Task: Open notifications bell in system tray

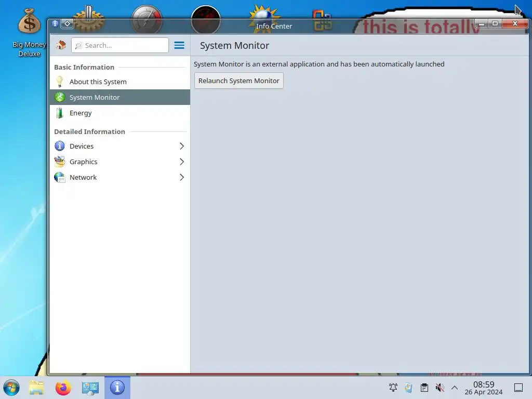Action: pos(393,388)
